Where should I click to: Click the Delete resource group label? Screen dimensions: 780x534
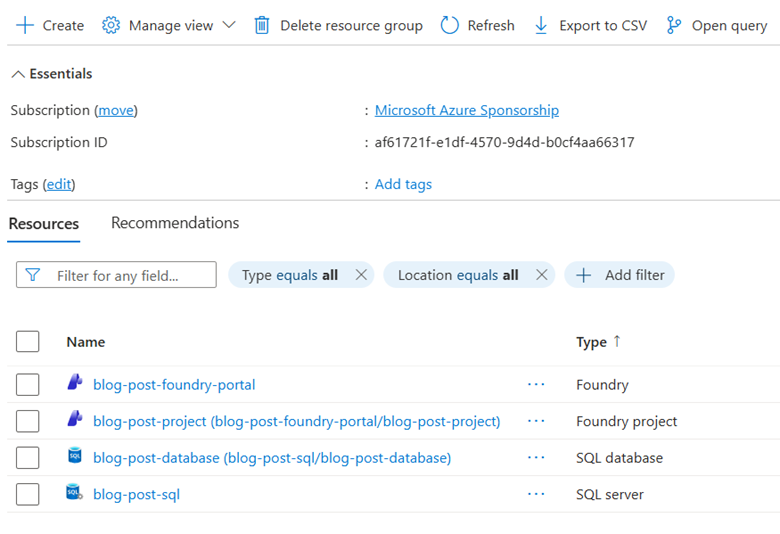(x=351, y=25)
